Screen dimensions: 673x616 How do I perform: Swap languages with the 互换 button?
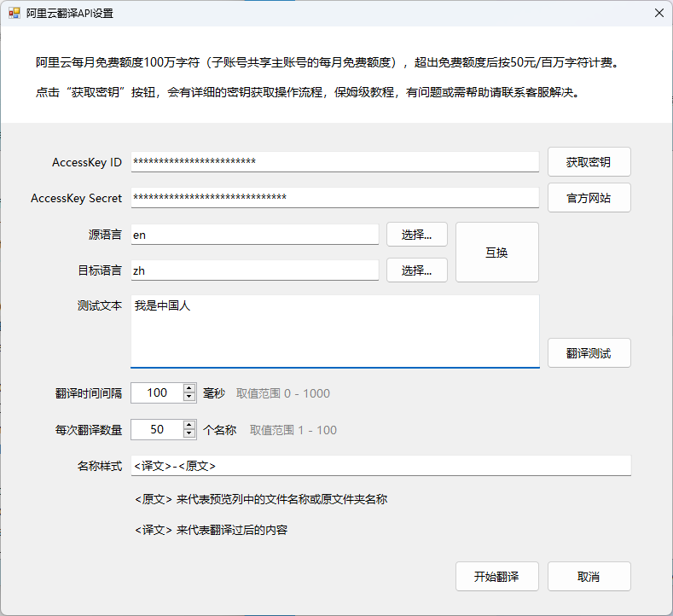(x=497, y=253)
